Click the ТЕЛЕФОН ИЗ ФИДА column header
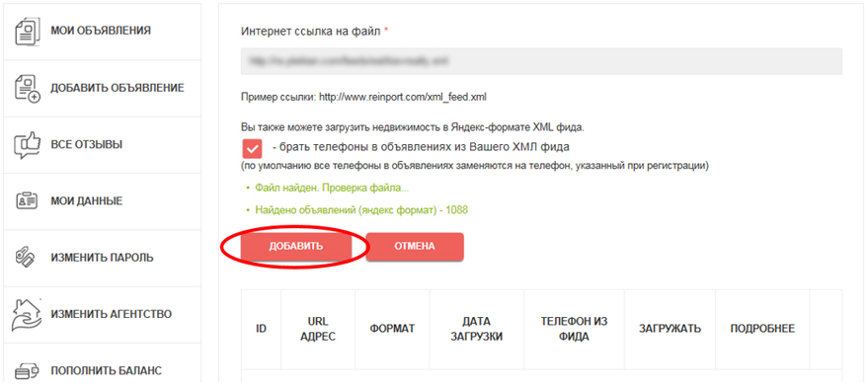 point(574,329)
